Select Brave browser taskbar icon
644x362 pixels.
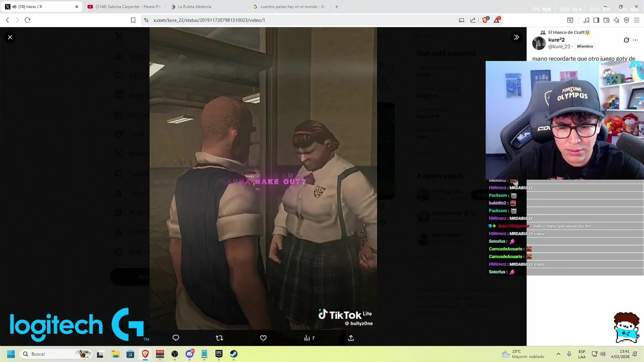tap(145, 354)
